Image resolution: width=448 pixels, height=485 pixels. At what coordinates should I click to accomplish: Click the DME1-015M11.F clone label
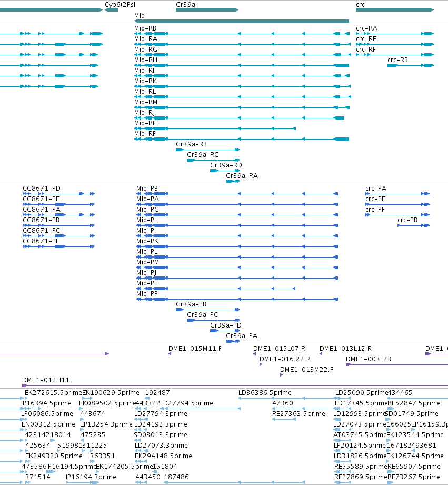coord(195,349)
